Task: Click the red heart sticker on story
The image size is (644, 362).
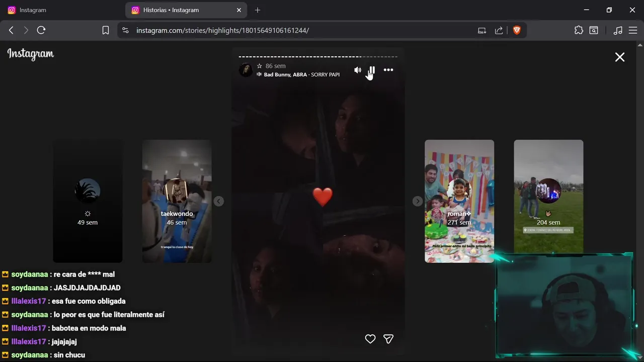Action: point(323,197)
